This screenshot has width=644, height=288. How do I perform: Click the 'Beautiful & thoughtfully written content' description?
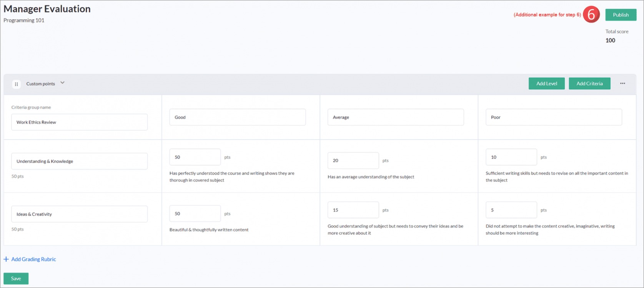click(x=209, y=230)
